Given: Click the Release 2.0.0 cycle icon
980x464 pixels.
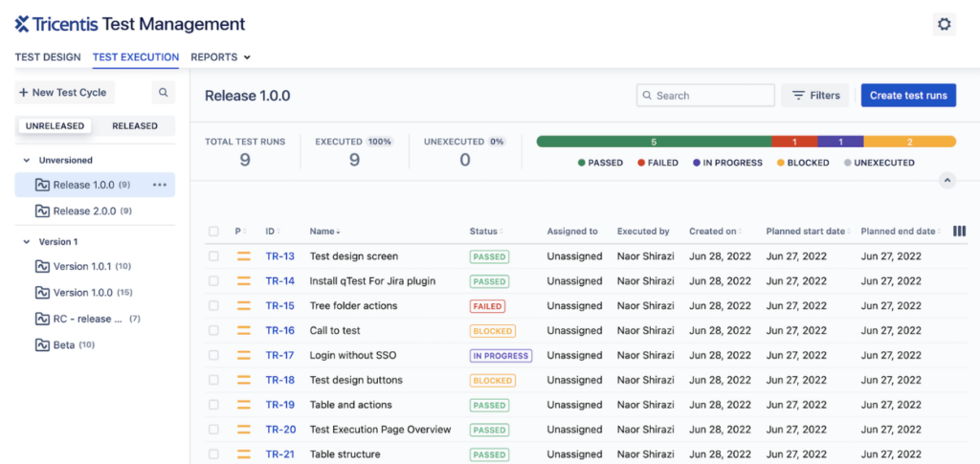Looking at the screenshot, I should (42, 211).
